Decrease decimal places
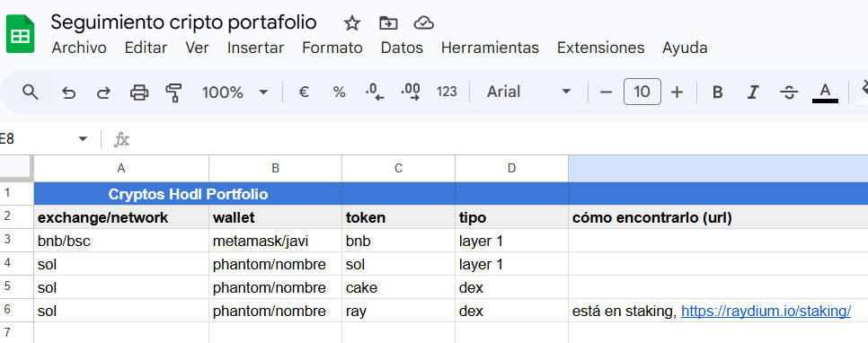 tap(375, 92)
